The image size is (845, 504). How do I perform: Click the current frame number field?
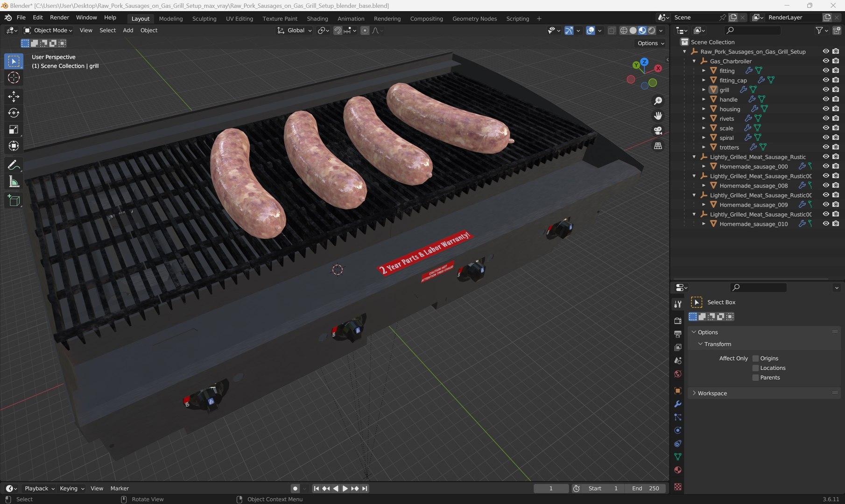pos(551,489)
